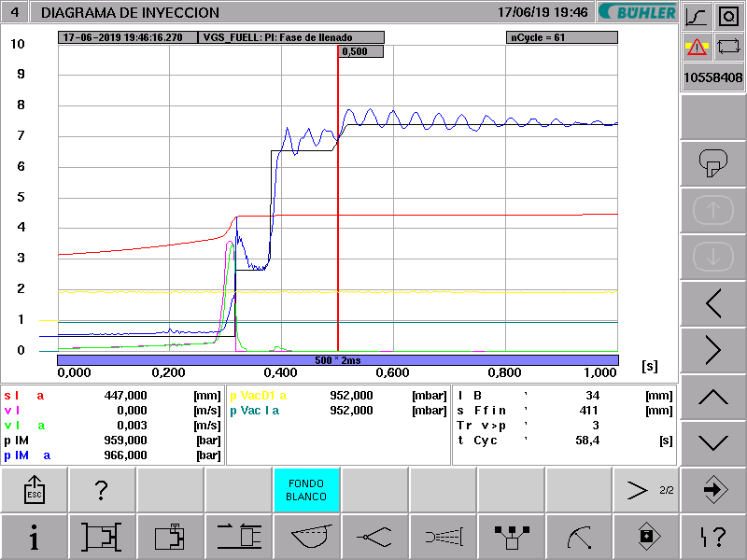Click the dimmed down-arrow button

(x=713, y=256)
